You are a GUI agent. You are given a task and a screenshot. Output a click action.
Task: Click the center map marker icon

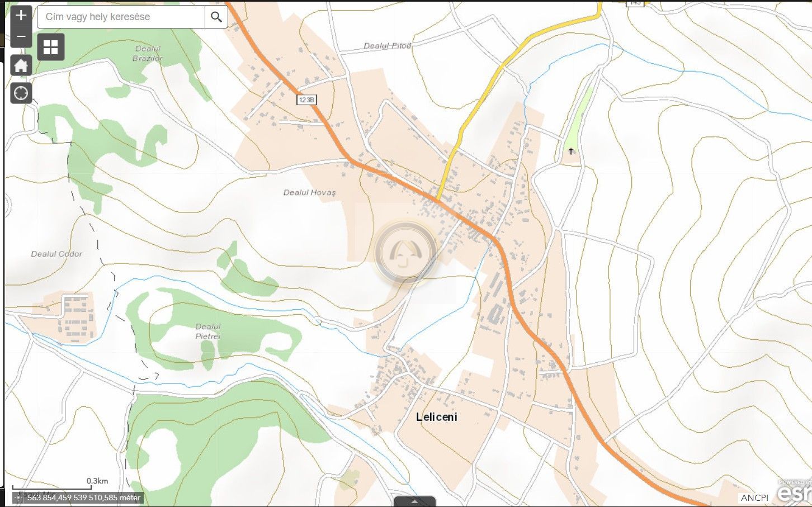click(405, 252)
